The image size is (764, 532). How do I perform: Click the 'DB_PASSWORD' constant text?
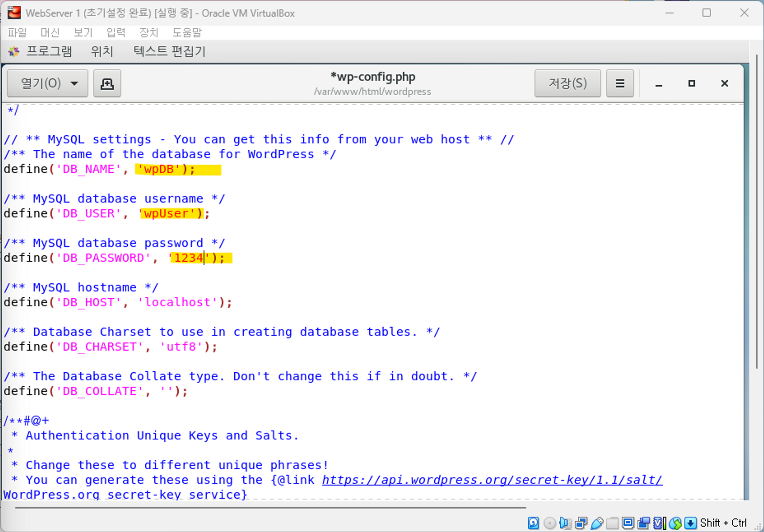coord(103,258)
